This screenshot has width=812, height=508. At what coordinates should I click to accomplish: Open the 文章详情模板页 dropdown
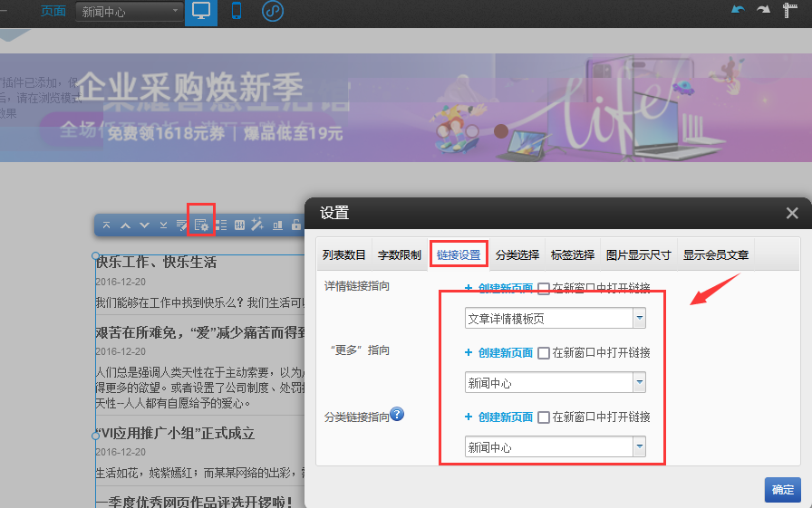tap(639, 319)
